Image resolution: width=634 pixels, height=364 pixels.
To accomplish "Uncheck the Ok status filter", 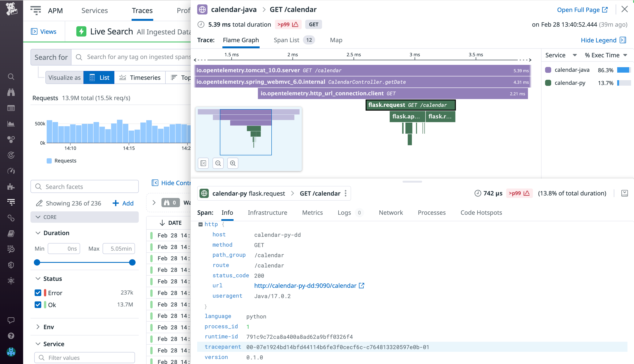I will coord(38,305).
